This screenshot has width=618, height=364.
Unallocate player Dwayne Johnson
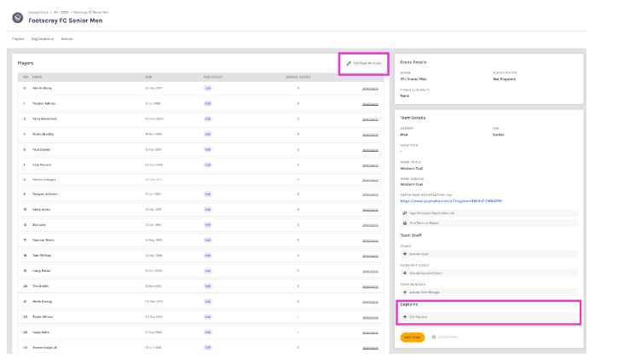[370, 194]
